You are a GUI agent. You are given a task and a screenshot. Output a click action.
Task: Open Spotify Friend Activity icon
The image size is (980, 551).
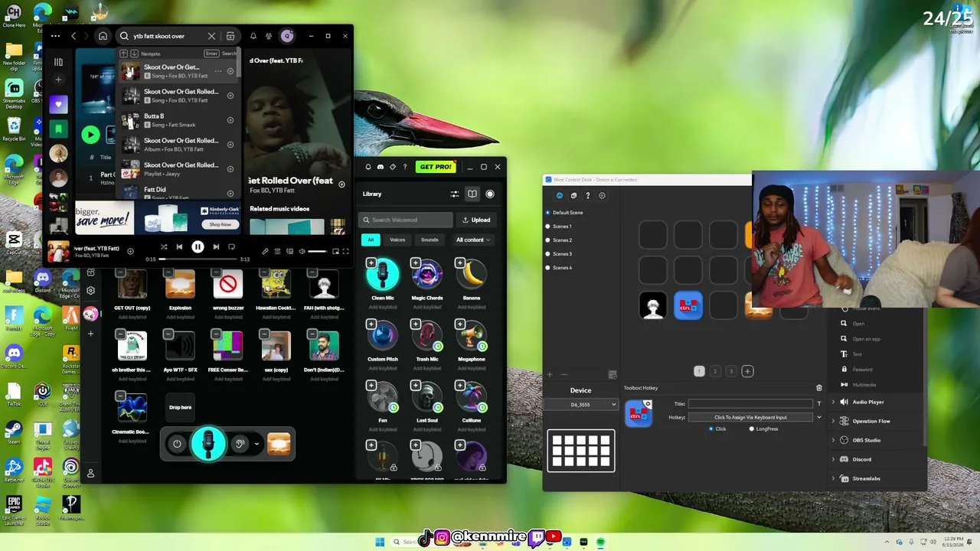tap(269, 36)
